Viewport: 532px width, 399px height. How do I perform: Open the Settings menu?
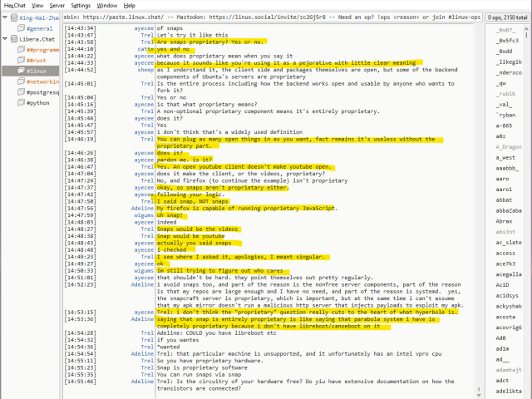point(81,5)
